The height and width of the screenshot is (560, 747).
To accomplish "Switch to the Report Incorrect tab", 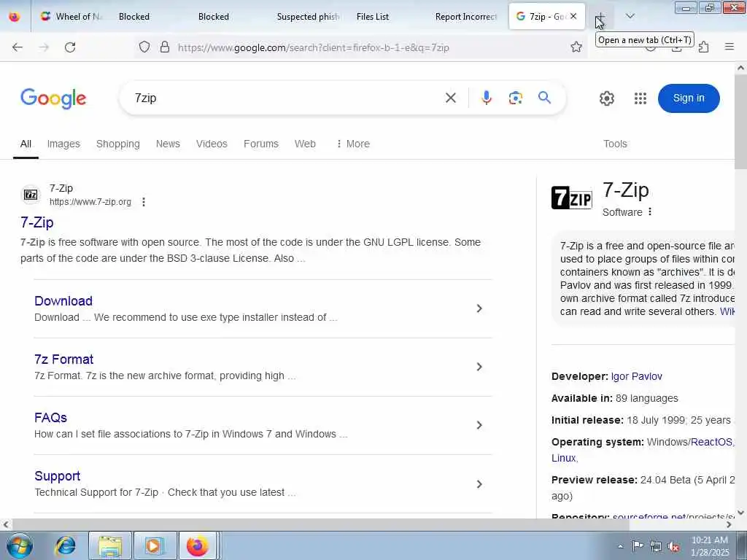I will (x=465, y=17).
